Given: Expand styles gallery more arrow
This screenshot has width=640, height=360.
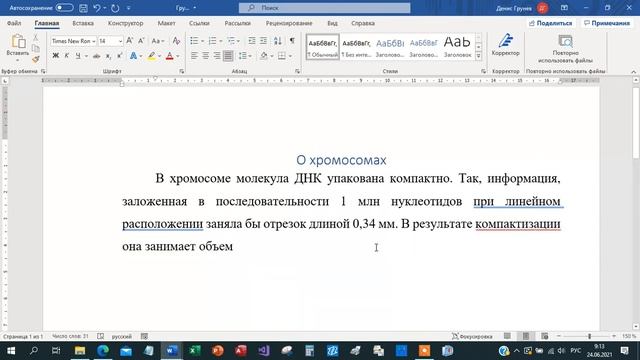Looking at the screenshot, I should click(x=478, y=56).
